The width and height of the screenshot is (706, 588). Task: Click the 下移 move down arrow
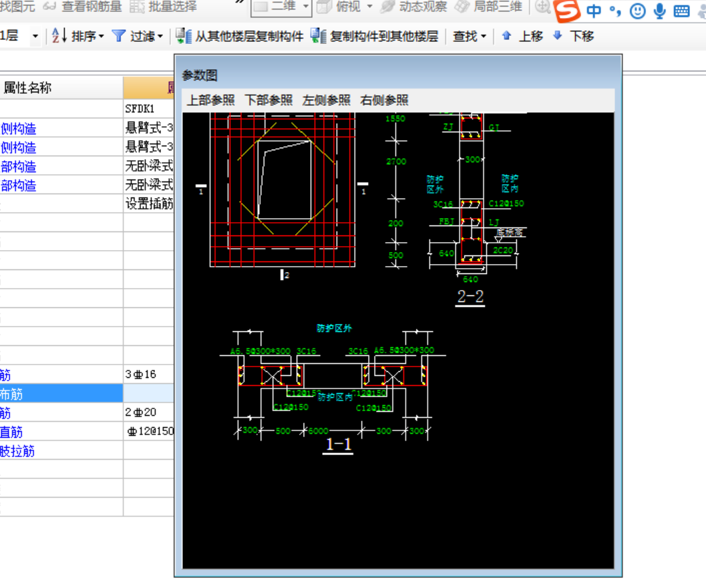(558, 35)
